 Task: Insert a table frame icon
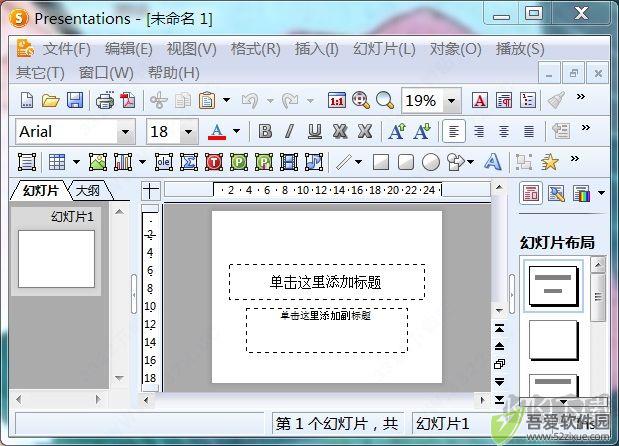[57, 162]
